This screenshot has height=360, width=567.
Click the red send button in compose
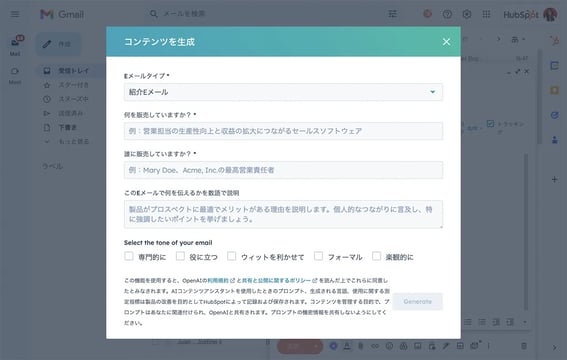294,346
